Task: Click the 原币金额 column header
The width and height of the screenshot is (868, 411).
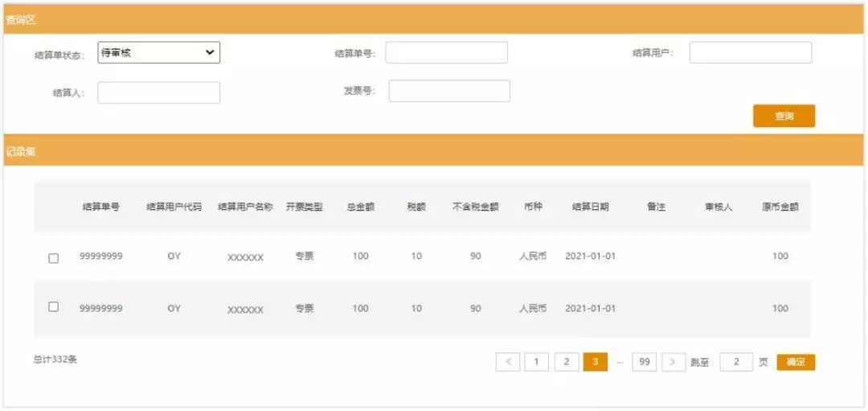Action: [780, 208]
